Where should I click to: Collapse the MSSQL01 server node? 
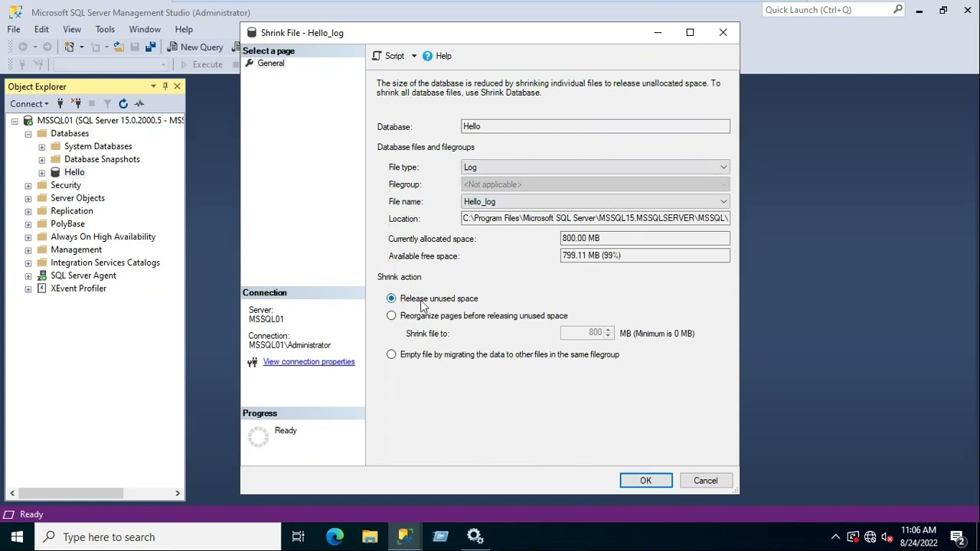pyautogui.click(x=15, y=121)
